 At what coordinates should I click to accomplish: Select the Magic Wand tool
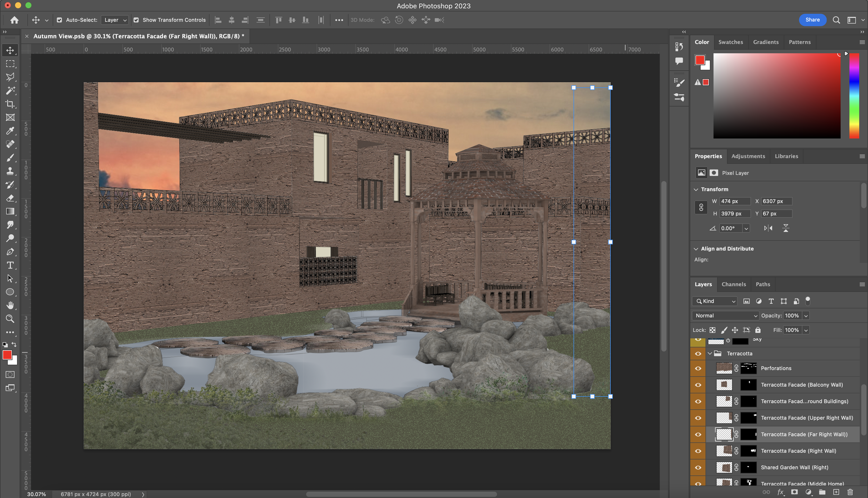(x=10, y=91)
